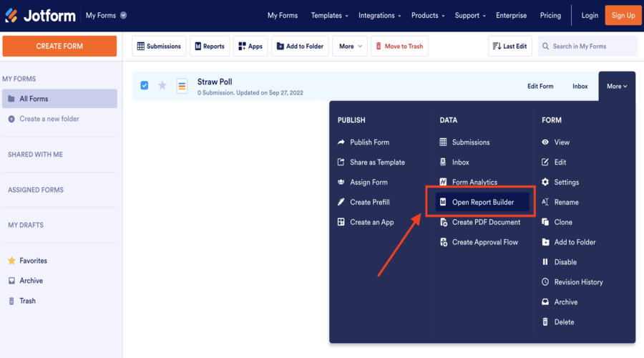Choose Publish Form from the menu
This screenshot has height=358, width=644.
(x=369, y=142)
